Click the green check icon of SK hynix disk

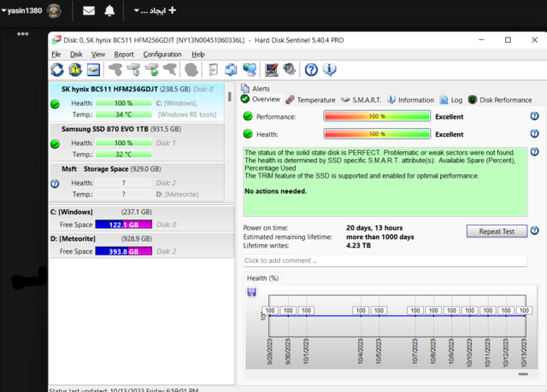pos(55,104)
